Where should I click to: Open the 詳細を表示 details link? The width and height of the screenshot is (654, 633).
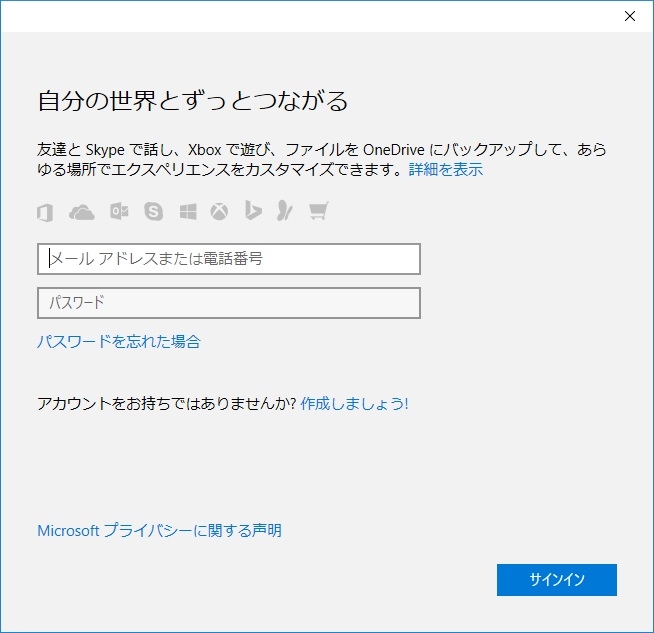pos(445,170)
